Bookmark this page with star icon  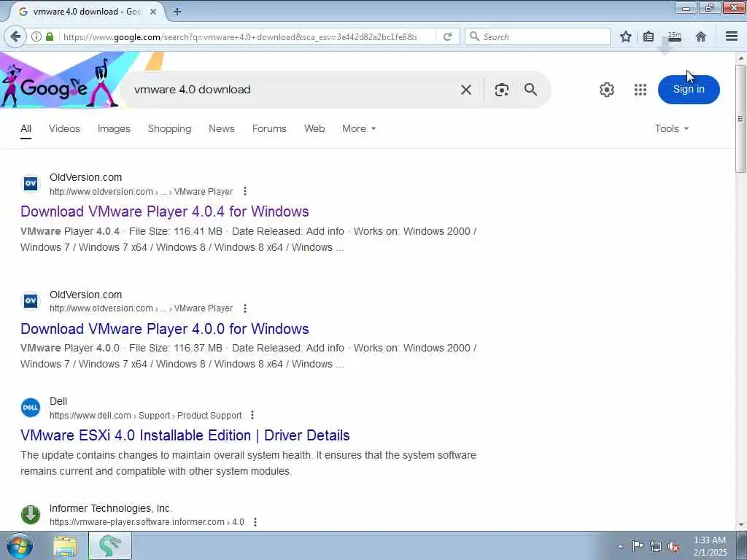coord(625,36)
